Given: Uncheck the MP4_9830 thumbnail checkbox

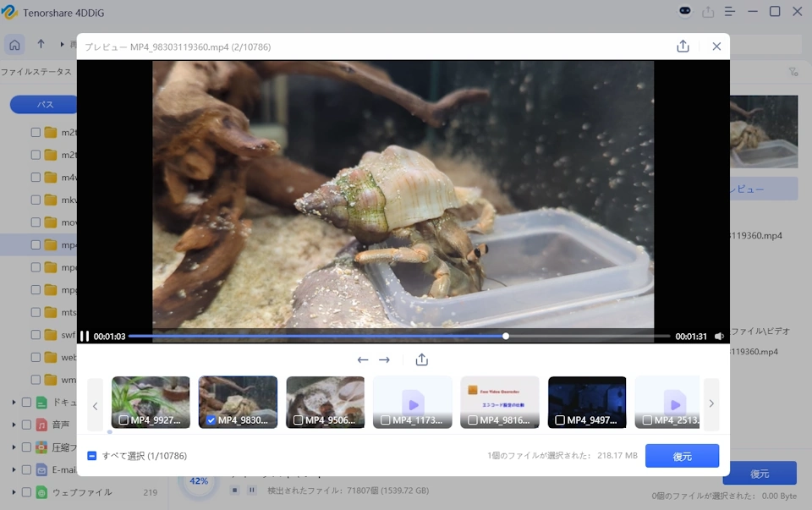Looking at the screenshot, I should coord(211,420).
